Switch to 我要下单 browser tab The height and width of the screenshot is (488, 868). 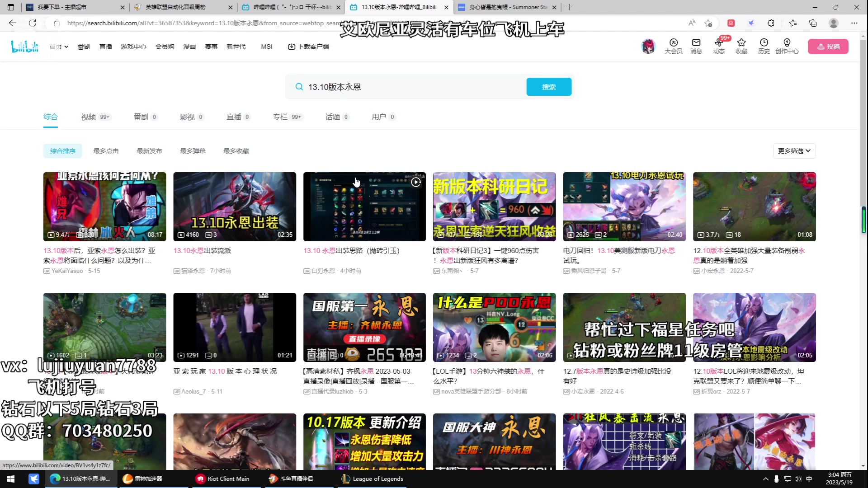click(x=75, y=7)
